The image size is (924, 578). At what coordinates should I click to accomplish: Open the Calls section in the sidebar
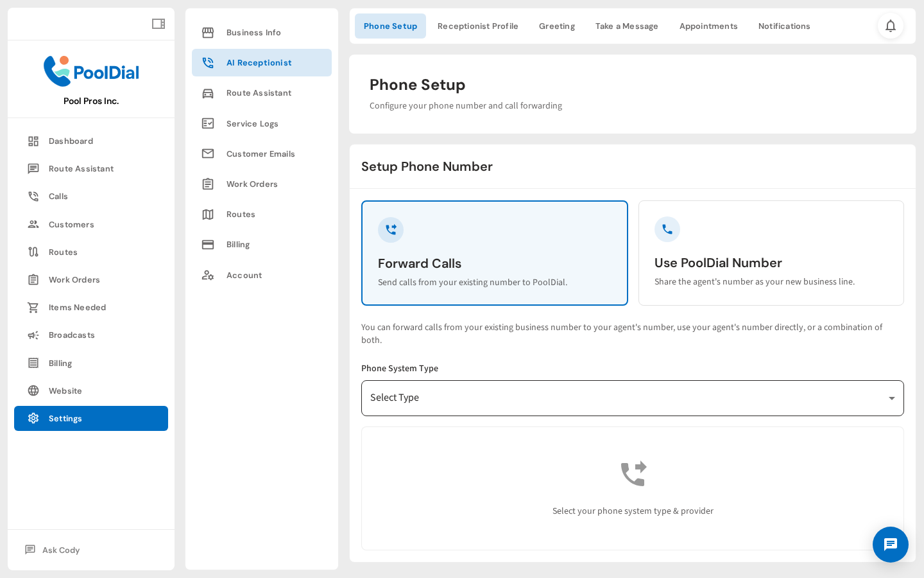pyautogui.click(x=59, y=196)
